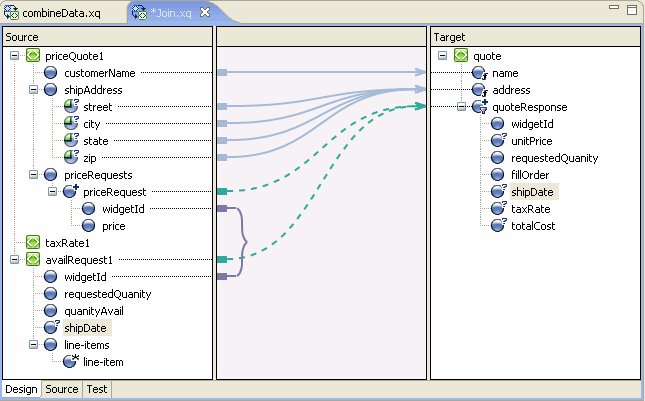Screen dimensions: 645x401
Task: Collapse the quote target tree node
Action: [x=442, y=57]
